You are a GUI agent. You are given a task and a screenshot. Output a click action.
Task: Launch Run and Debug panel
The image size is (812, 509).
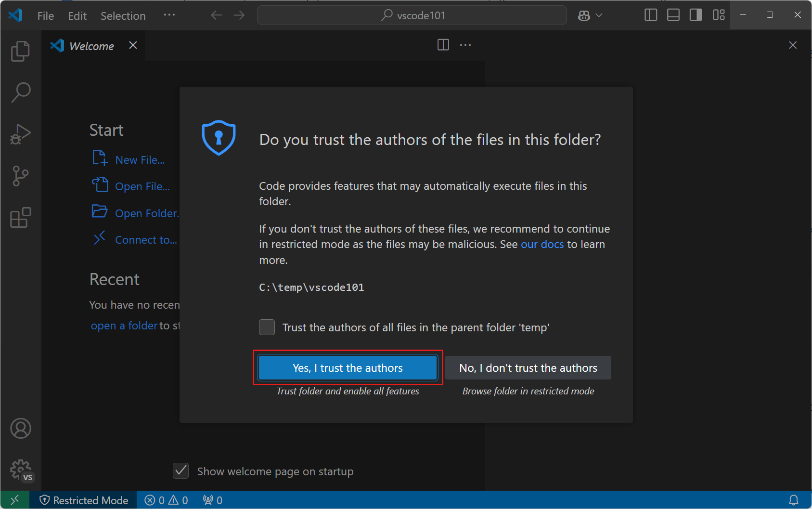pyautogui.click(x=20, y=134)
